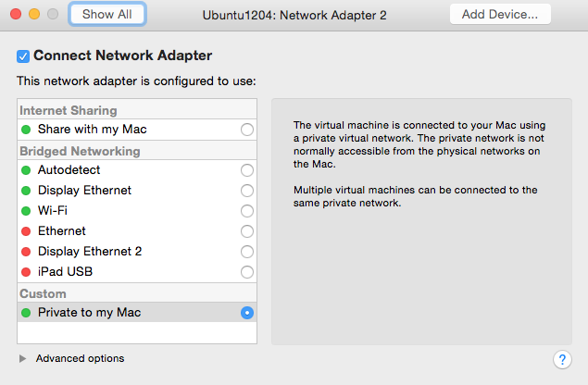Image resolution: width=588 pixels, height=385 pixels.
Task: Click the yellow minimize window button
Action: pos(34,14)
